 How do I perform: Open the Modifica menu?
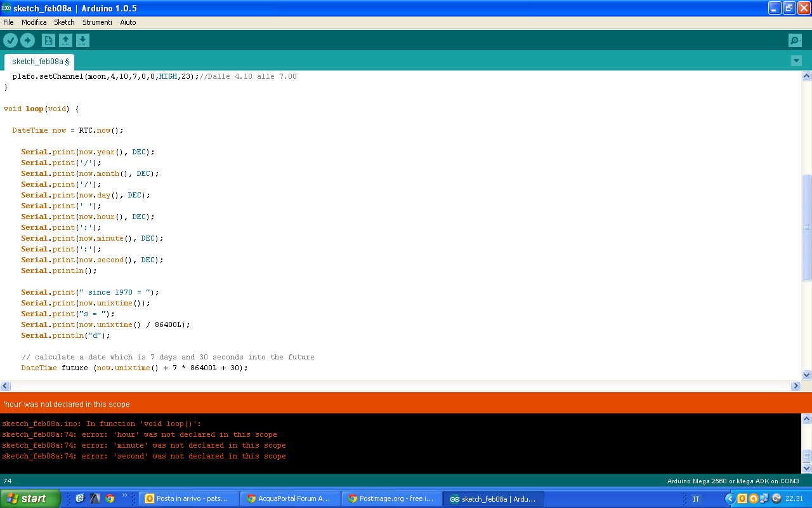pyautogui.click(x=34, y=22)
